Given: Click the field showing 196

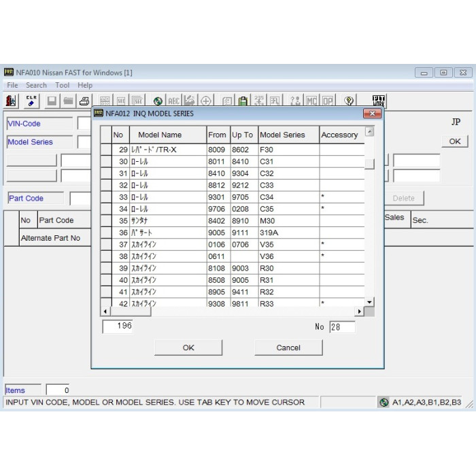Looking at the screenshot, I should [118, 326].
